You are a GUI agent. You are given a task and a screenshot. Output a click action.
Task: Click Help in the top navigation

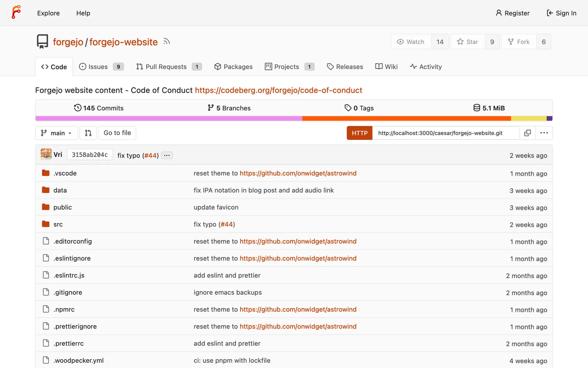coord(83,13)
